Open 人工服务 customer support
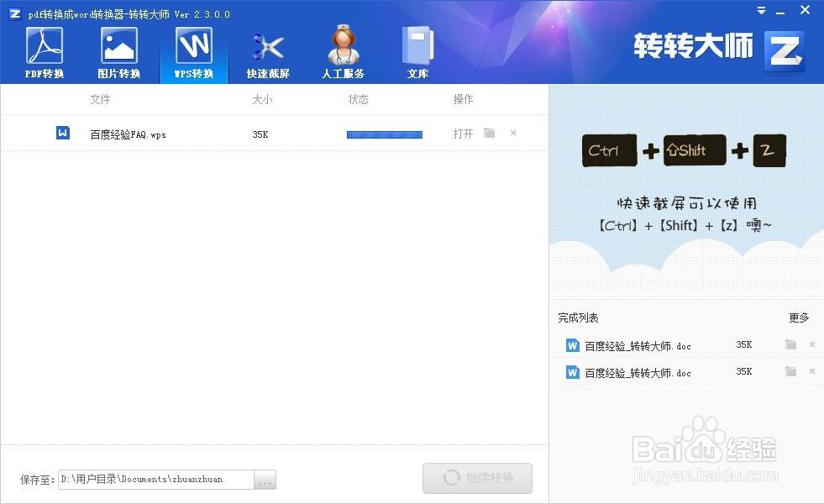Image resolution: width=824 pixels, height=504 pixels. (x=342, y=50)
